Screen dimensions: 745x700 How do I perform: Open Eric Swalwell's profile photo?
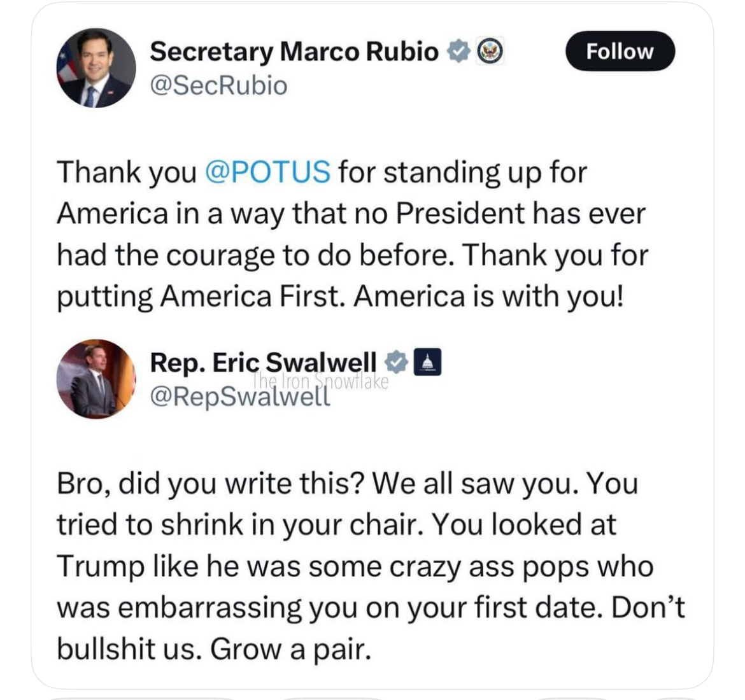96,379
